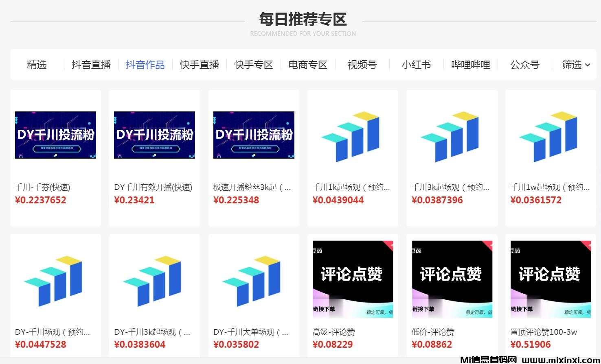
Task: Click the DY千川有效开播(快速) product image
Action: [x=154, y=135]
